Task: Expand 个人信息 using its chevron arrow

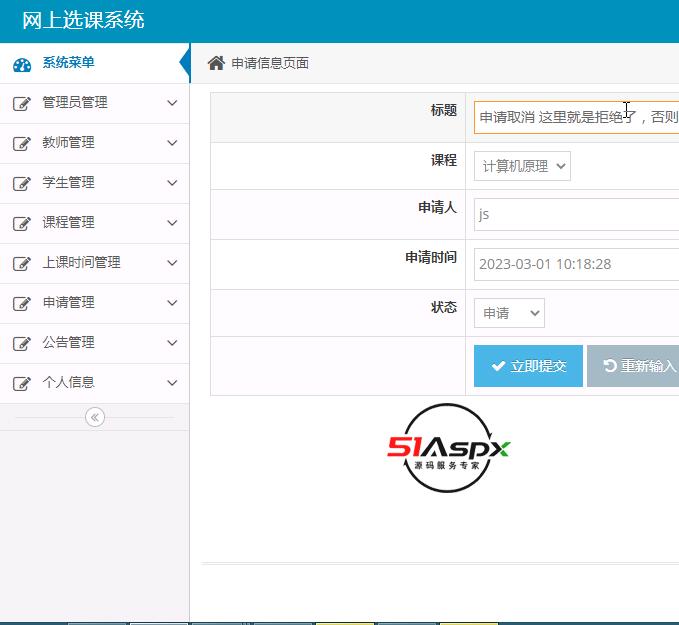Action: point(172,383)
